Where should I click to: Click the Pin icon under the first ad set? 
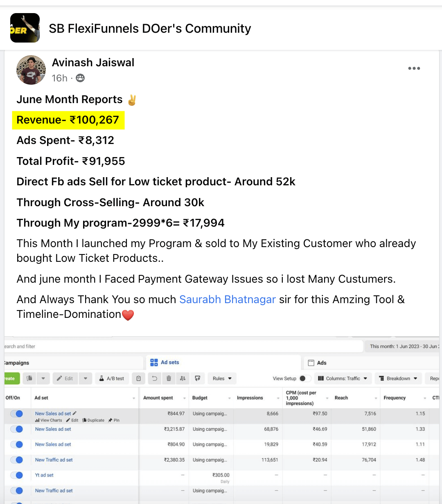point(114,420)
